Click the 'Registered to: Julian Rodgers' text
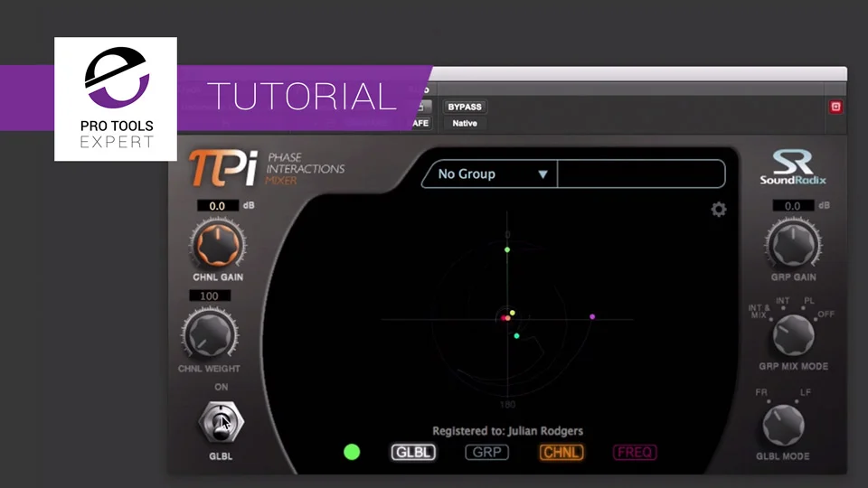 pos(507,430)
